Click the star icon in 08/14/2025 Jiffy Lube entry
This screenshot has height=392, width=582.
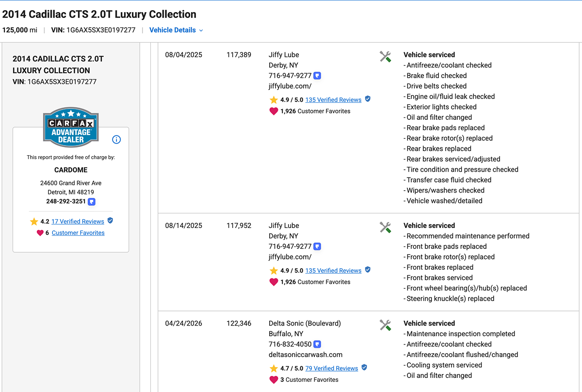pos(274,271)
